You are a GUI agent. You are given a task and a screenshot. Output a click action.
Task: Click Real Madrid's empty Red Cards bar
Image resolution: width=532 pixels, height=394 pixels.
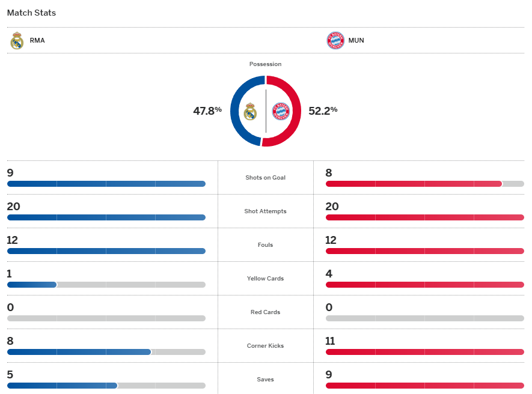(106, 318)
